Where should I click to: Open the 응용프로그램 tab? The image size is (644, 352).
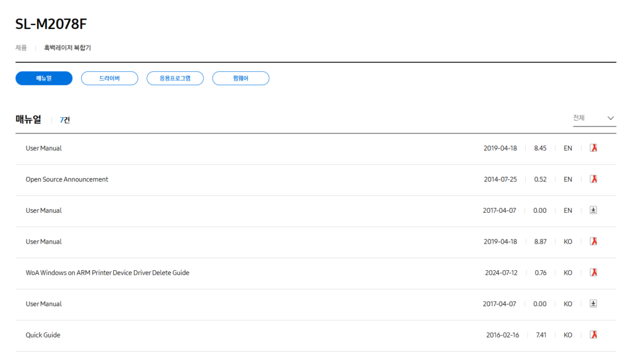[x=175, y=78]
